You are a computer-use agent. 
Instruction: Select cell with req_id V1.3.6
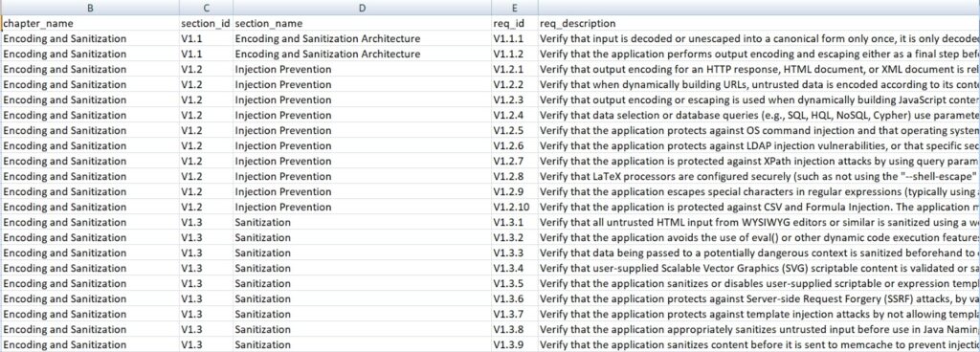point(514,298)
